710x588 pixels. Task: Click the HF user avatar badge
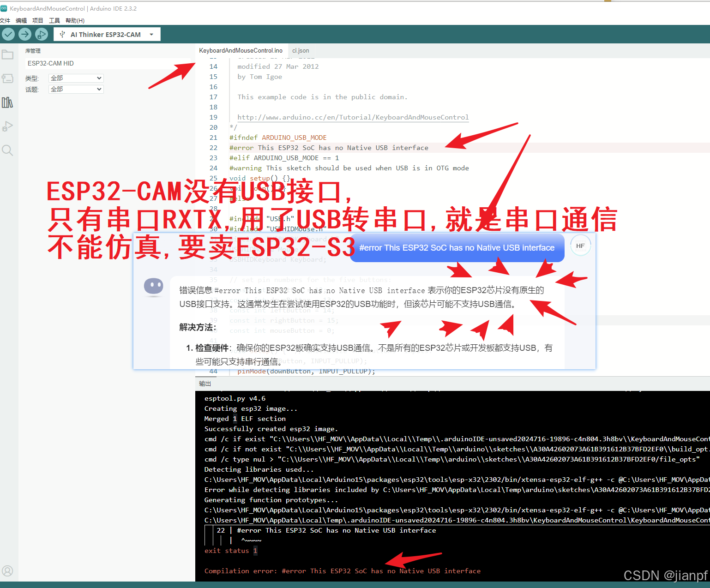580,246
